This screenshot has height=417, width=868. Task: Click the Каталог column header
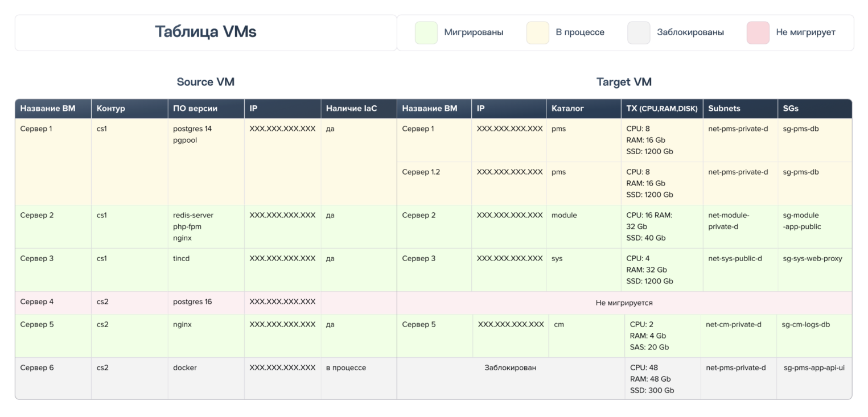click(x=567, y=109)
